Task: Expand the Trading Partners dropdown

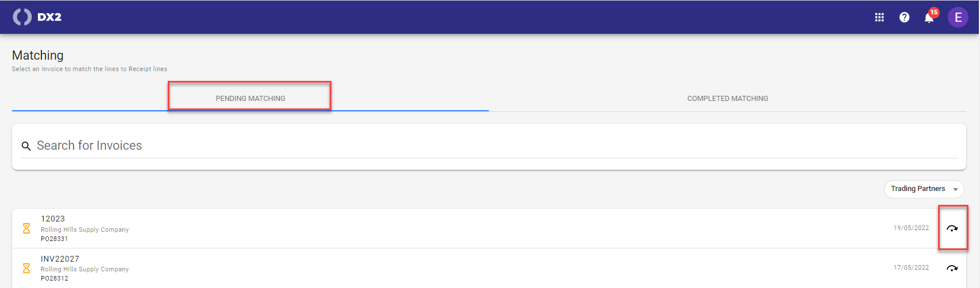Action: [924, 189]
